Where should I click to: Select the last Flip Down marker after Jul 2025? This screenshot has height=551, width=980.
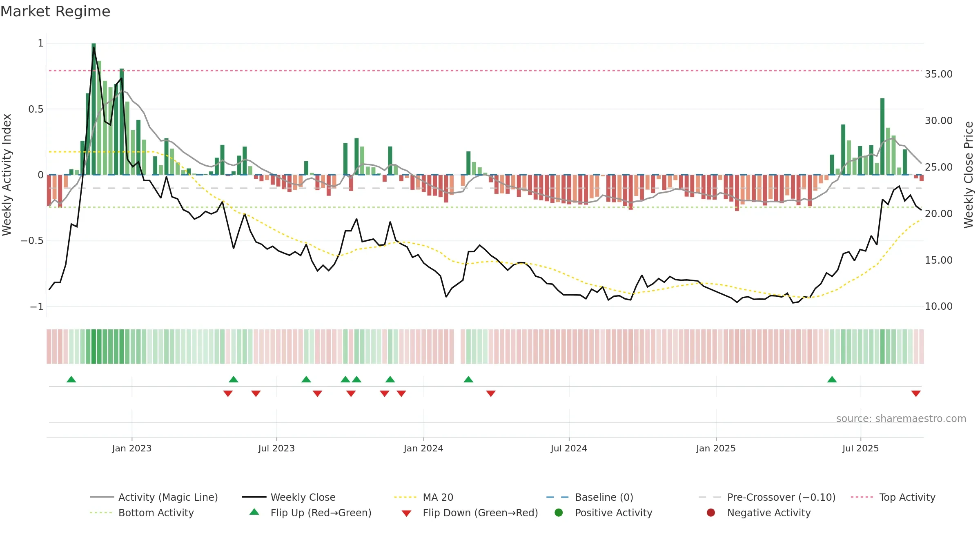[916, 393]
